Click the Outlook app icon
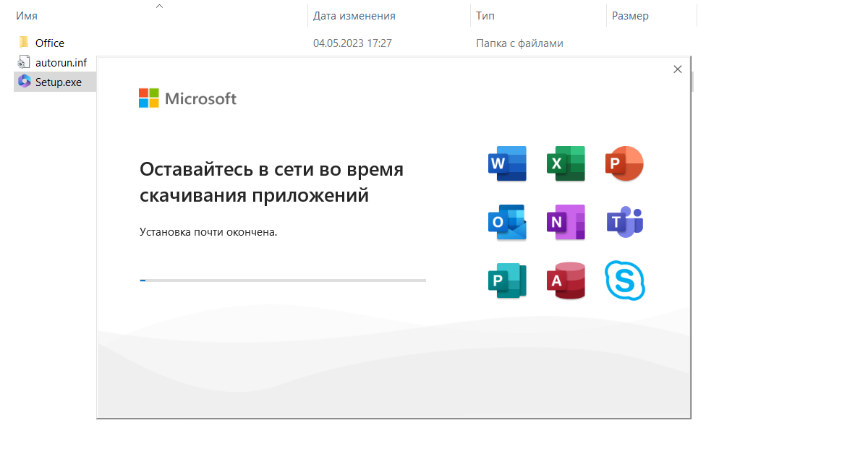The height and width of the screenshot is (475, 868). 507,223
